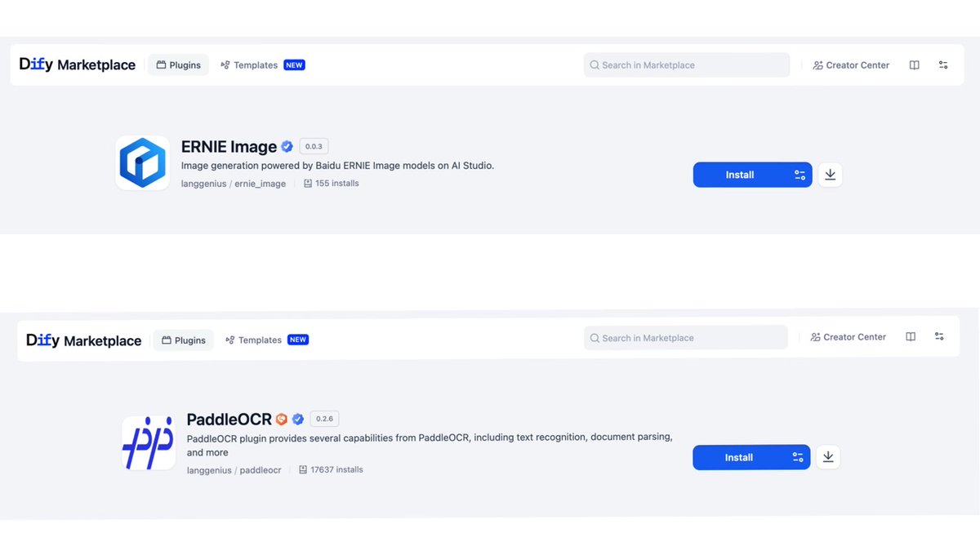Download the ERNIE Image plugin package
Image resolution: width=980 pixels, height=551 pixels.
[831, 175]
